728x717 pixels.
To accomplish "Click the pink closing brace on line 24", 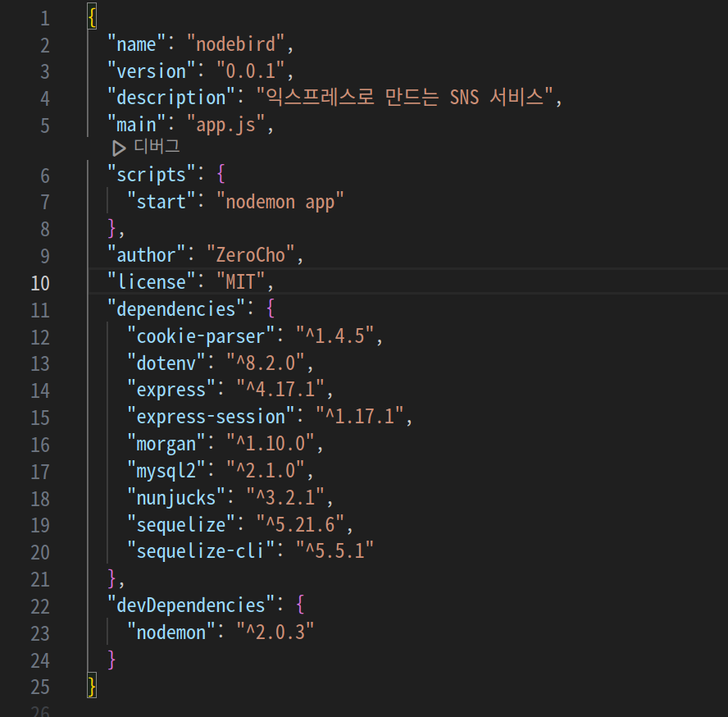I will [x=111, y=660].
